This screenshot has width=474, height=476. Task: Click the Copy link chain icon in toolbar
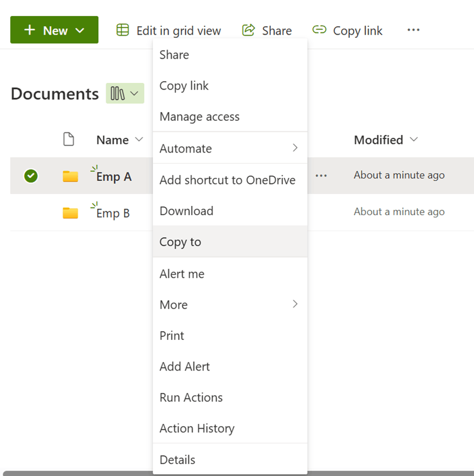[320, 30]
